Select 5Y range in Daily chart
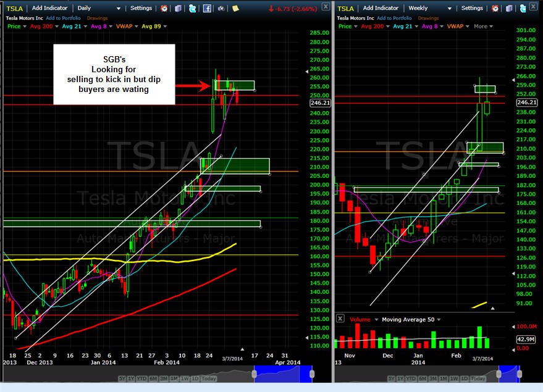Image resolution: width=543 pixels, height=392 pixels. [x=122, y=378]
